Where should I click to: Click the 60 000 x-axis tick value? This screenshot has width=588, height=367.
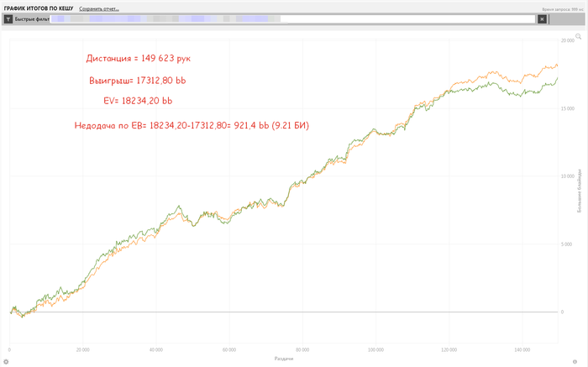(x=229, y=349)
